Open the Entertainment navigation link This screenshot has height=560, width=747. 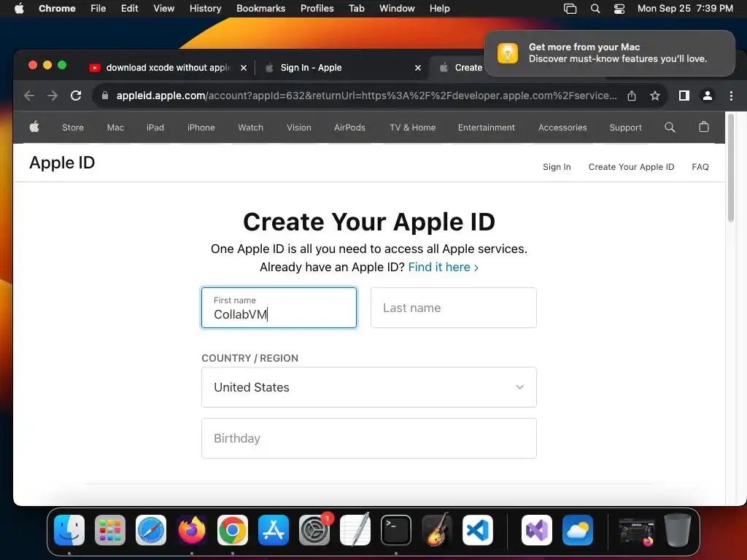pyautogui.click(x=487, y=128)
